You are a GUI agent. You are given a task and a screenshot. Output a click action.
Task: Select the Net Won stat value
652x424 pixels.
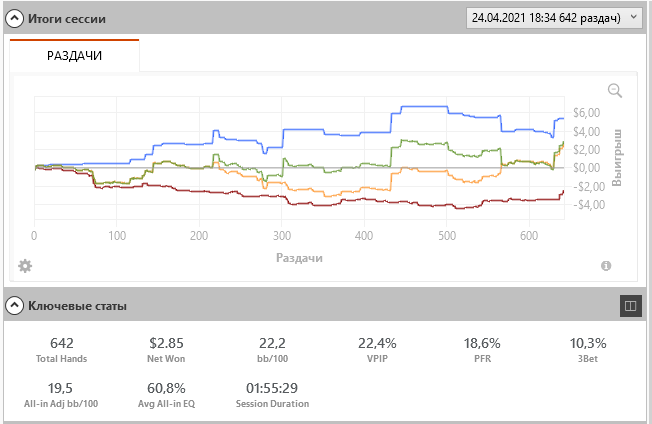click(166, 343)
